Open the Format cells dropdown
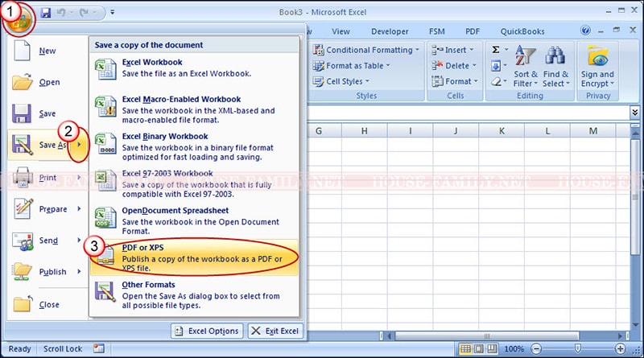Image resolution: width=644 pixels, height=358 pixels. pyautogui.click(x=455, y=81)
